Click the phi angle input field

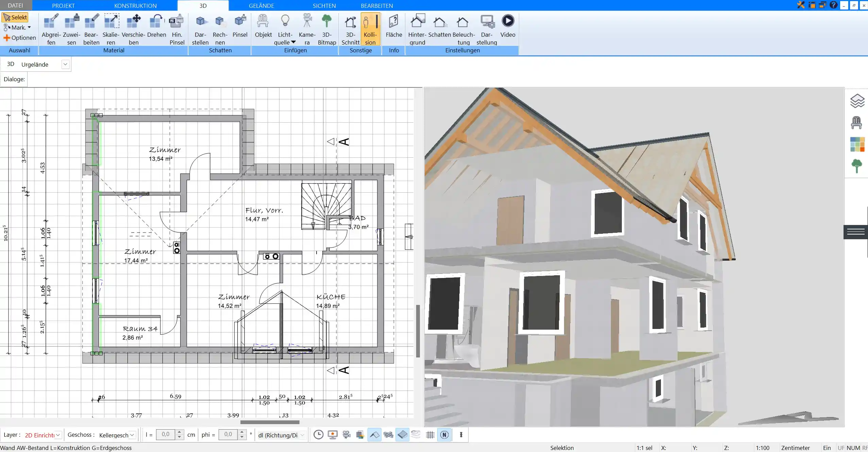pos(228,435)
